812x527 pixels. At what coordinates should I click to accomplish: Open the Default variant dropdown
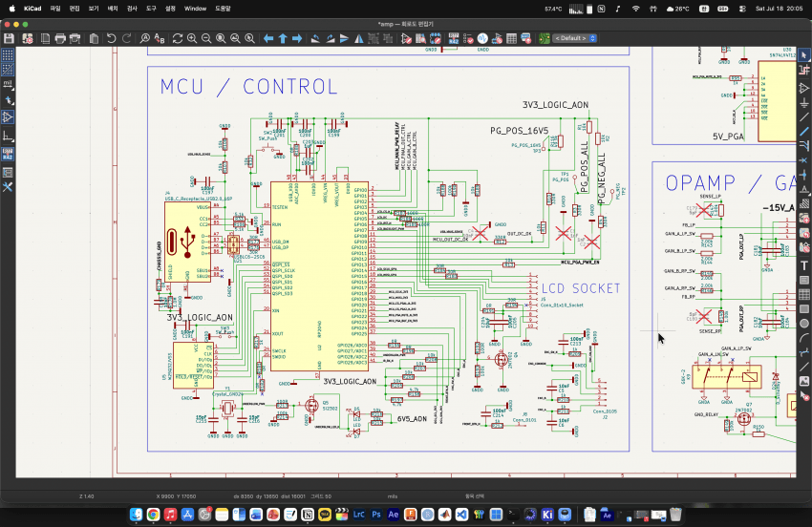tap(575, 38)
